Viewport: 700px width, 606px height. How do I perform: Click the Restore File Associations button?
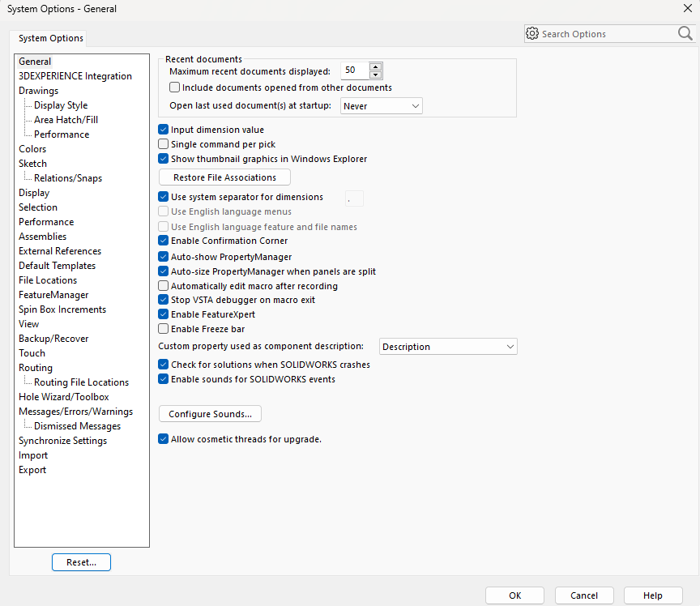(x=224, y=177)
